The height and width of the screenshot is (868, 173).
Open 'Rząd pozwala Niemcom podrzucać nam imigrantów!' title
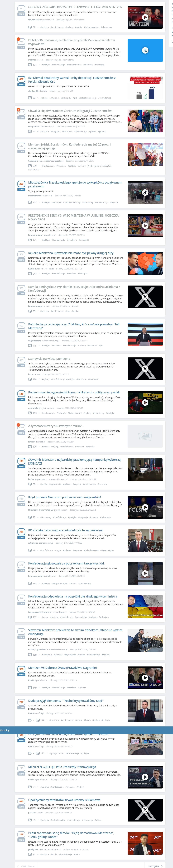coord(65,497)
